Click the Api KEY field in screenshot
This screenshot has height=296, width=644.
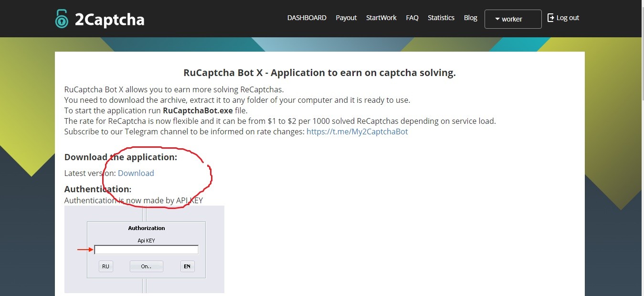coord(146,250)
